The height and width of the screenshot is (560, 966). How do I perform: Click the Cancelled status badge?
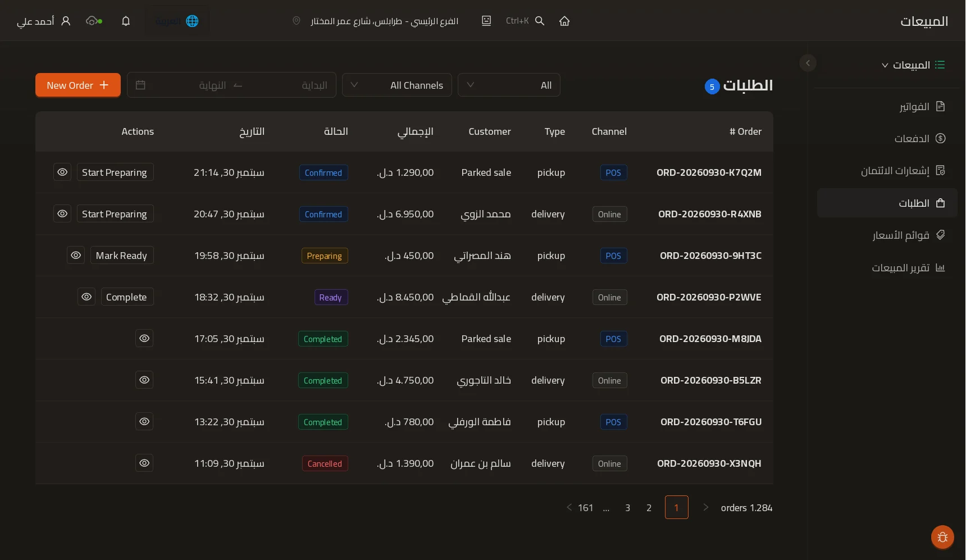pyautogui.click(x=325, y=463)
